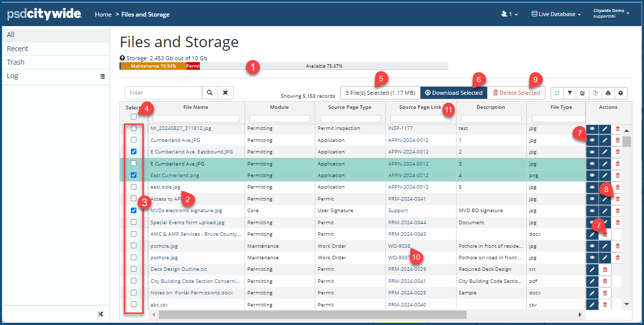Open the Live Database dropdown
Screen dimensions: 644x325
click(x=556, y=14)
